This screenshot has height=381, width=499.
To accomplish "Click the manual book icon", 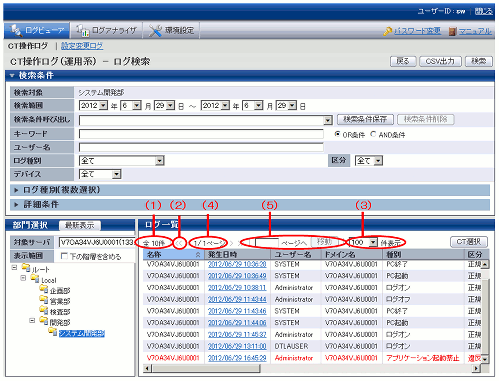I will click(x=452, y=32).
